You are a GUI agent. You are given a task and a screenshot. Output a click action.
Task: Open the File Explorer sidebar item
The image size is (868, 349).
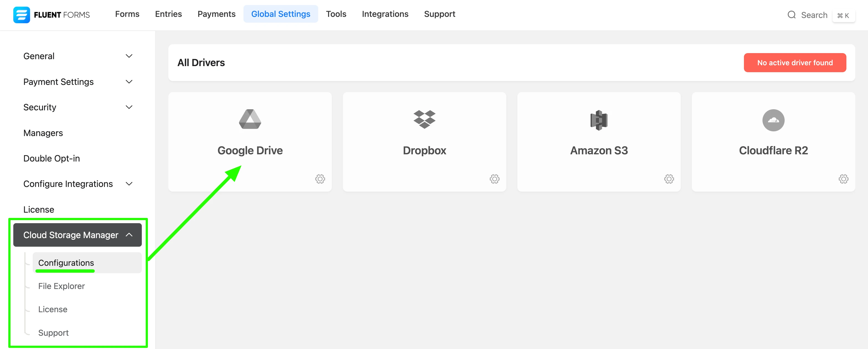point(61,286)
